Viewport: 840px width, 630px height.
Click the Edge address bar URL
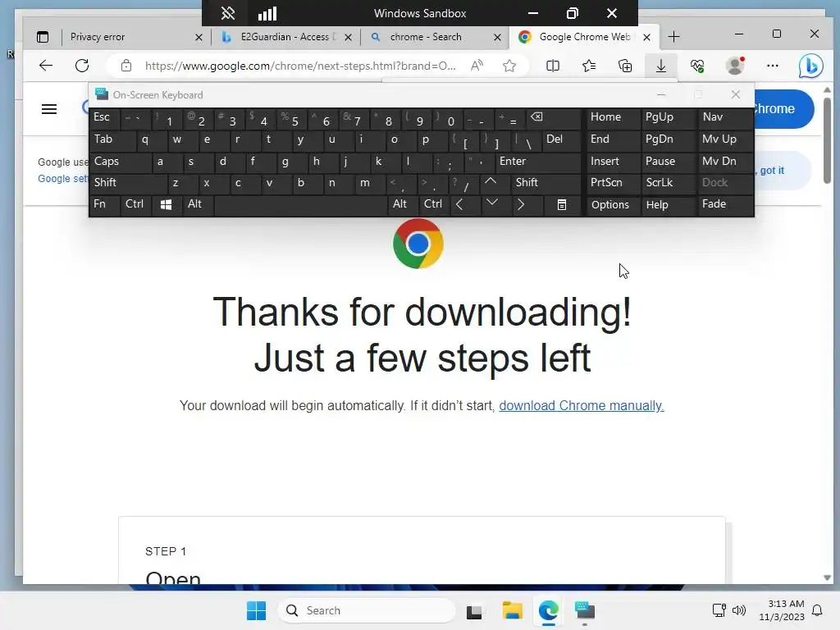click(x=300, y=66)
